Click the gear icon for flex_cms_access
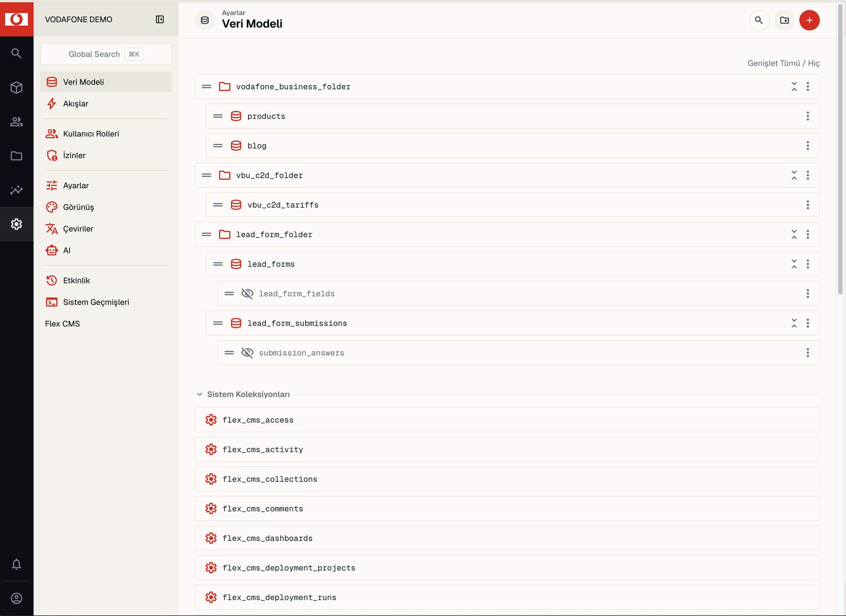The width and height of the screenshot is (846, 616). [211, 420]
